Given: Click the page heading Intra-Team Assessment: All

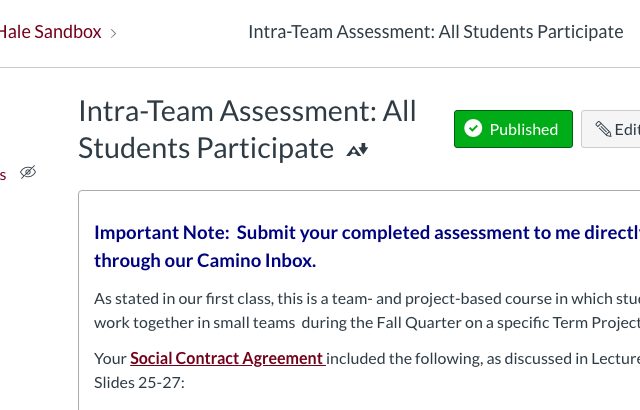Looking at the screenshot, I should point(247,111).
